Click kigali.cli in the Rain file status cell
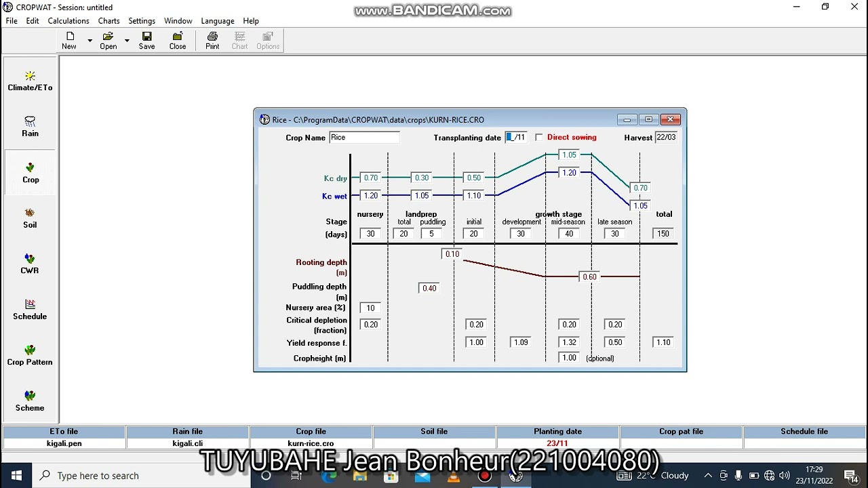 (188, 444)
